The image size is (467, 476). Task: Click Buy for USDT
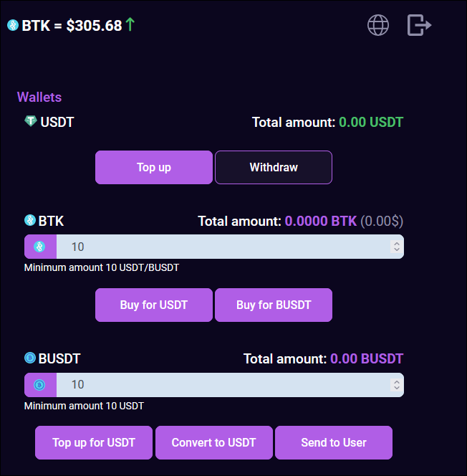(x=154, y=305)
